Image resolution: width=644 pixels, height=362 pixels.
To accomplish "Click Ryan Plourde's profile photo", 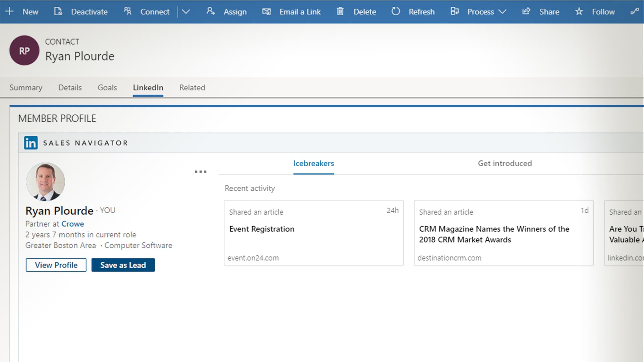I will click(46, 182).
